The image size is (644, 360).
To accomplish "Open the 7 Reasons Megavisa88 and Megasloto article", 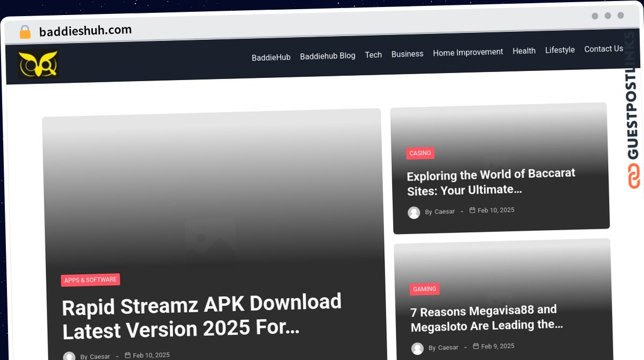I will (487, 318).
